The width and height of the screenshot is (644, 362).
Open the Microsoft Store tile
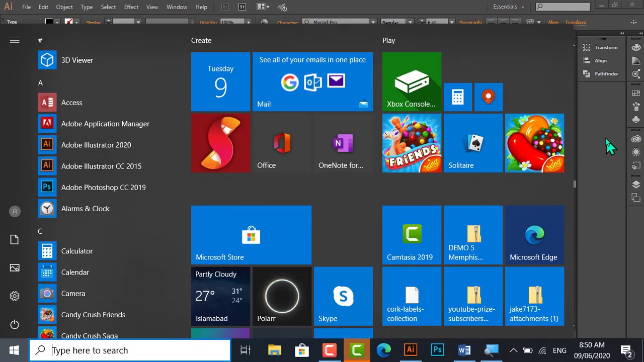point(251,235)
